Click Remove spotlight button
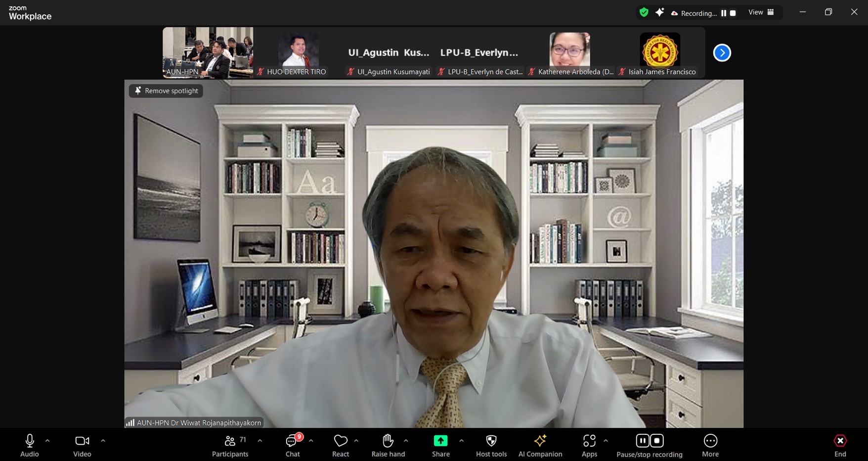The width and height of the screenshot is (868, 461). tap(166, 91)
